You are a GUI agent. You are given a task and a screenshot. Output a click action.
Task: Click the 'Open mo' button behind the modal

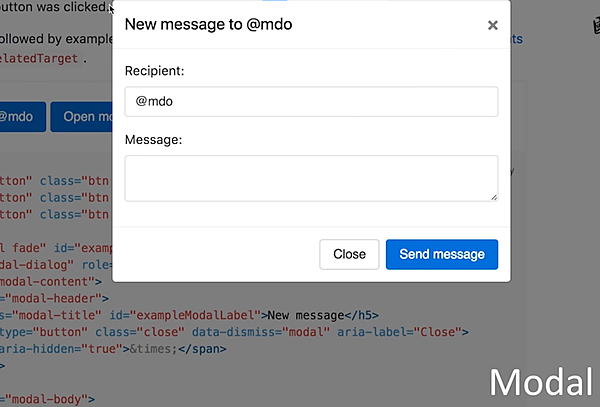coord(81,116)
